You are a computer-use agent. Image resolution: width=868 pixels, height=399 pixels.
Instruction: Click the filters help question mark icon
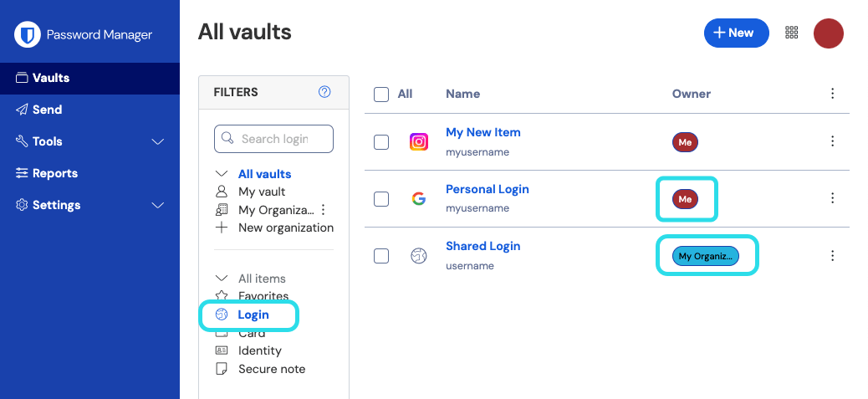click(325, 92)
